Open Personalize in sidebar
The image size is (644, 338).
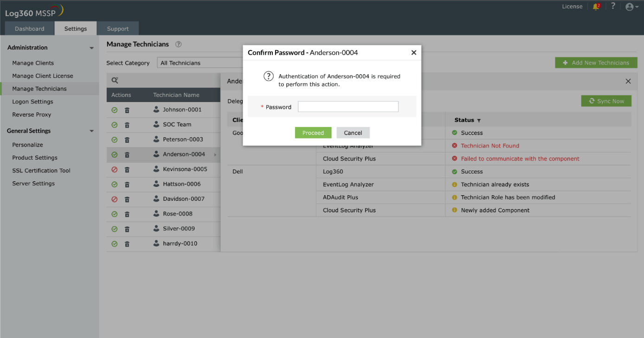click(27, 145)
